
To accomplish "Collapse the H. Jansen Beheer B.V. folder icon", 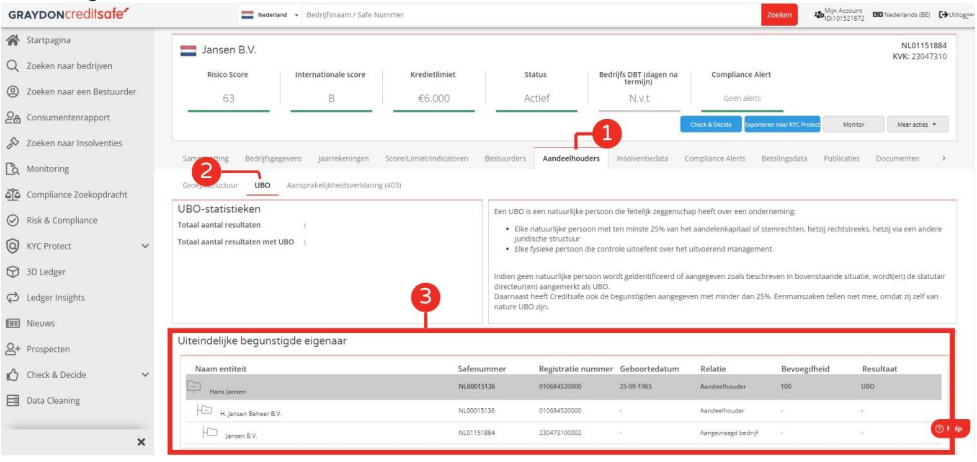I will (204, 410).
